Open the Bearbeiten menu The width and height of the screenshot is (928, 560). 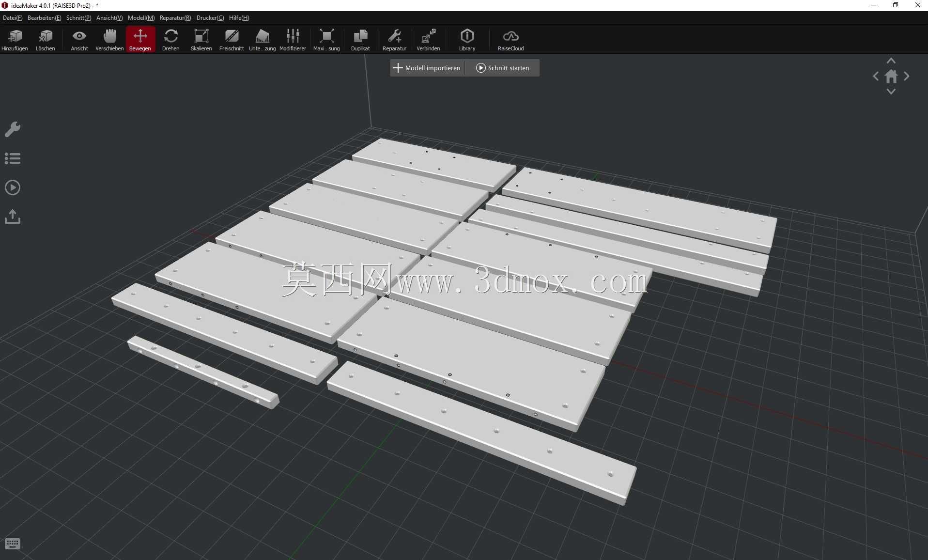(x=45, y=18)
